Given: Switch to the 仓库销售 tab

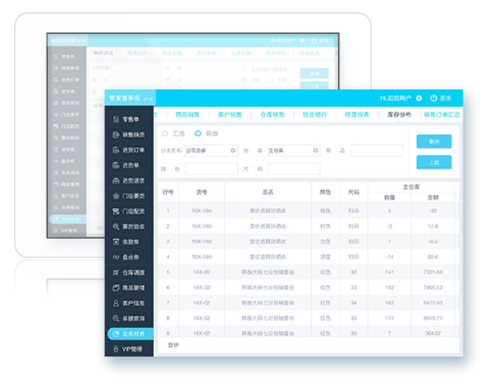Looking at the screenshot, I should [x=272, y=115].
